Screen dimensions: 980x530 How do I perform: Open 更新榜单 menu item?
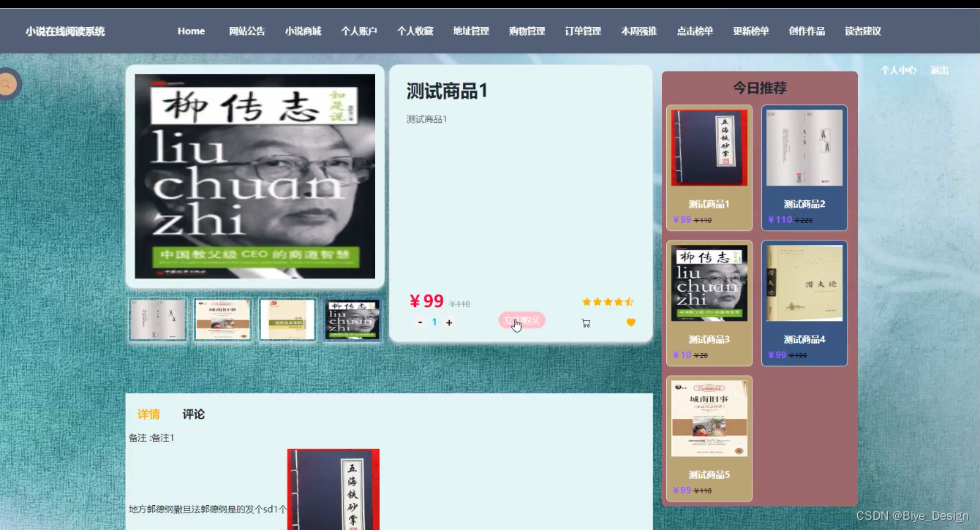pyautogui.click(x=751, y=31)
